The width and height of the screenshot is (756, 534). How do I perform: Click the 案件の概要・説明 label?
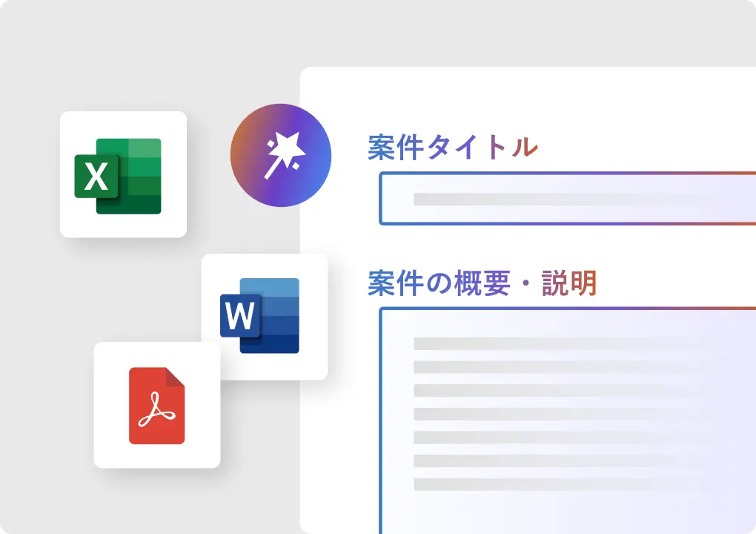point(482,283)
